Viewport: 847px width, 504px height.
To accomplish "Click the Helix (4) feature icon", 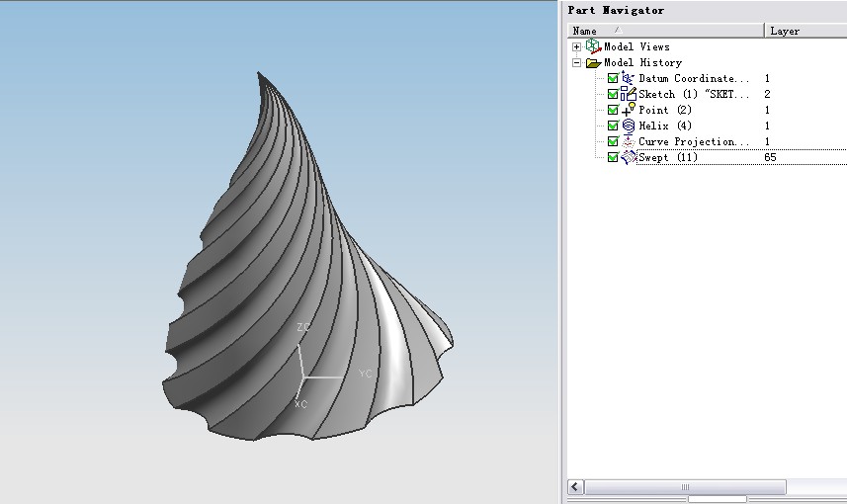I will (x=629, y=126).
